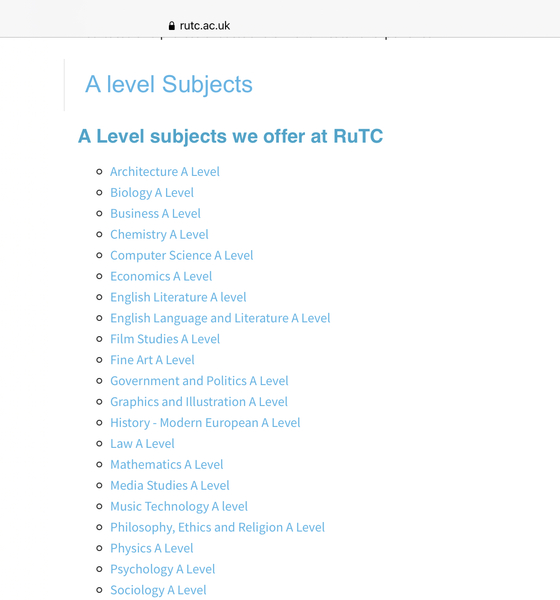Open Psychology A Level course page
The image size is (560, 600).
(162, 569)
